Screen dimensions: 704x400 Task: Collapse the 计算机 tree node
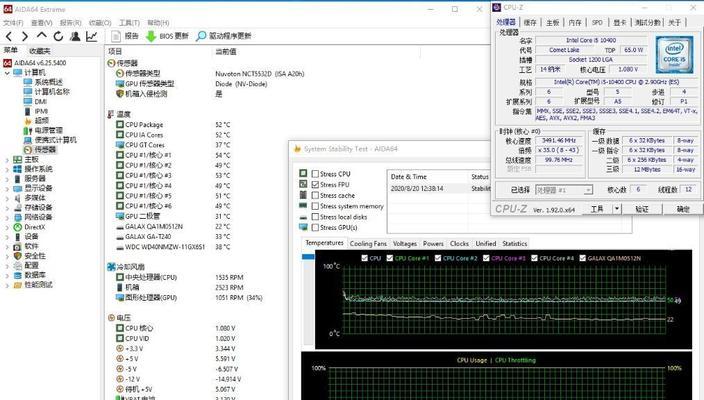[7, 72]
